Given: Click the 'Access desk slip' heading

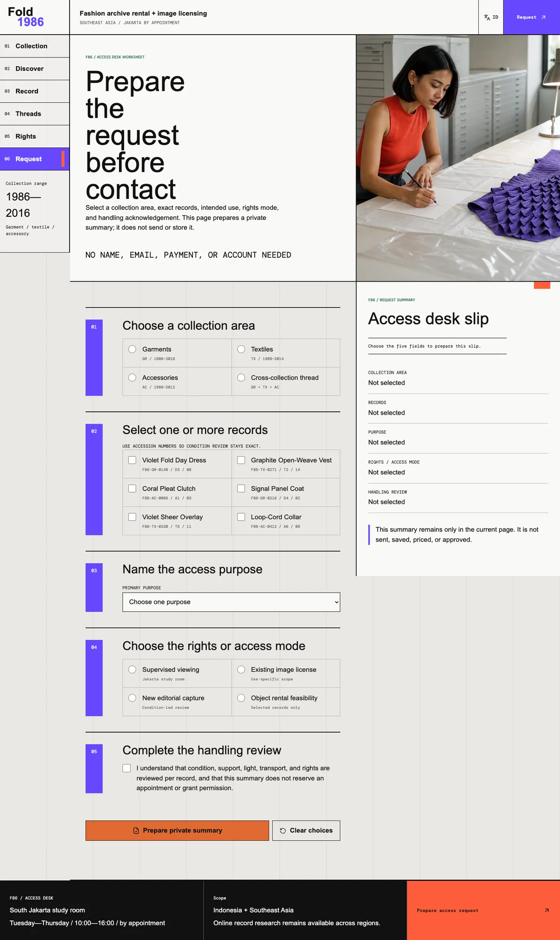Looking at the screenshot, I should click(x=428, y=319).
